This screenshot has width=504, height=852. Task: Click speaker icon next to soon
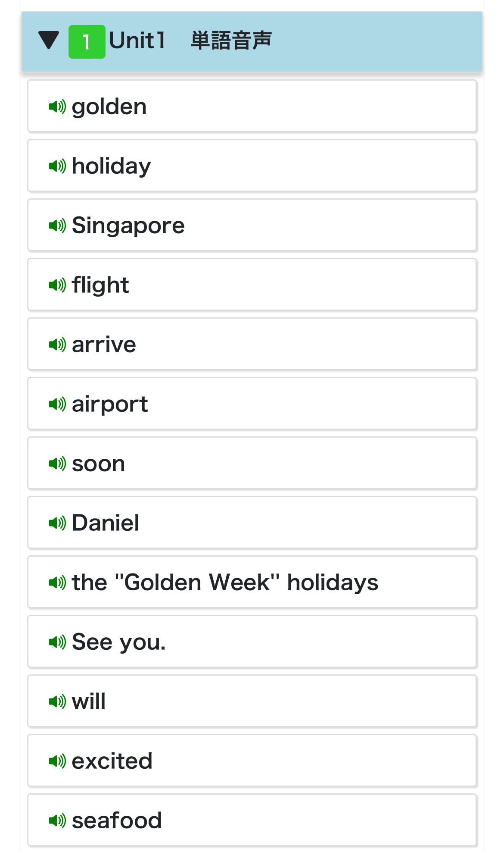[57, 463]
